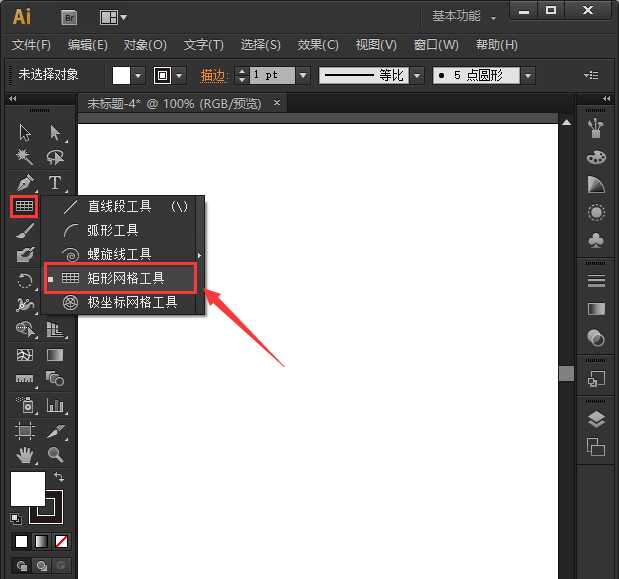
Task: Open the stroke weight dropdown
Action: [x=304, y=76]
